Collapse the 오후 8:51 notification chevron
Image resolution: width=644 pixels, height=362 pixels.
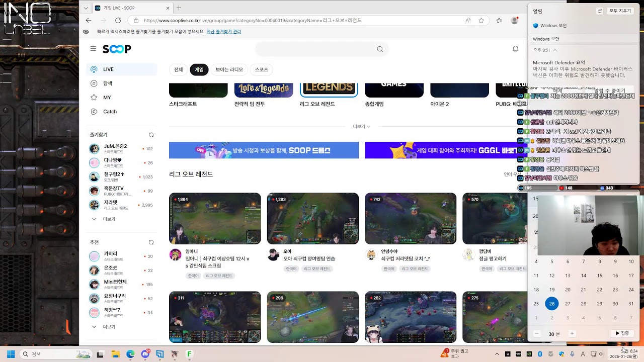(x=555, y=50)
